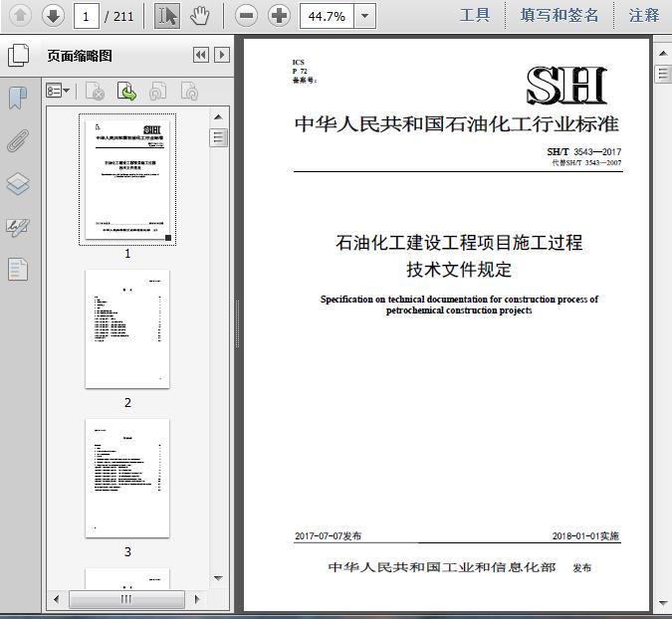The height and width of the screenshot is (619, 672).
Task: Click the thumbnail list vertical scrollbar handle
Action: (x=219, y=137)
